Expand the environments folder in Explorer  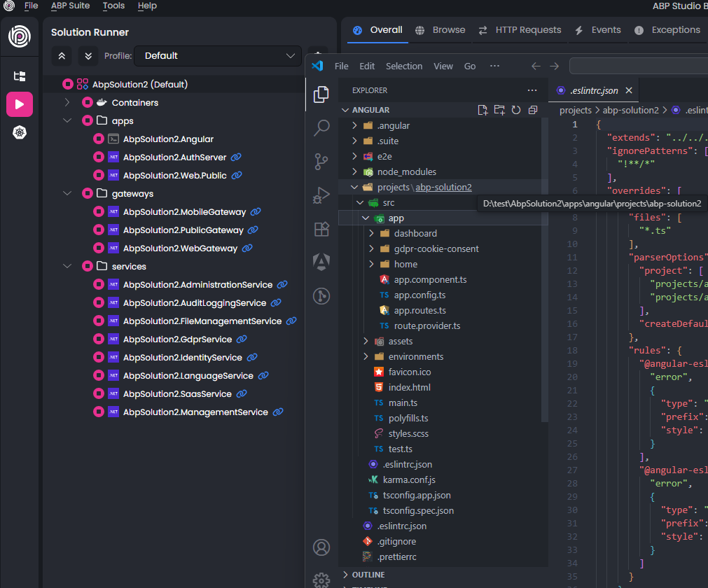point(366,356)
